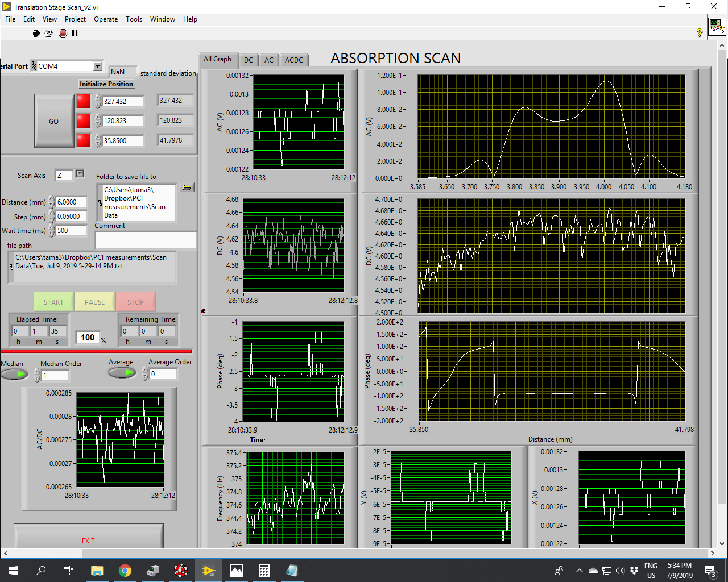Toggle the top red indicator button

pyautogui.click(x=84, y=101)
